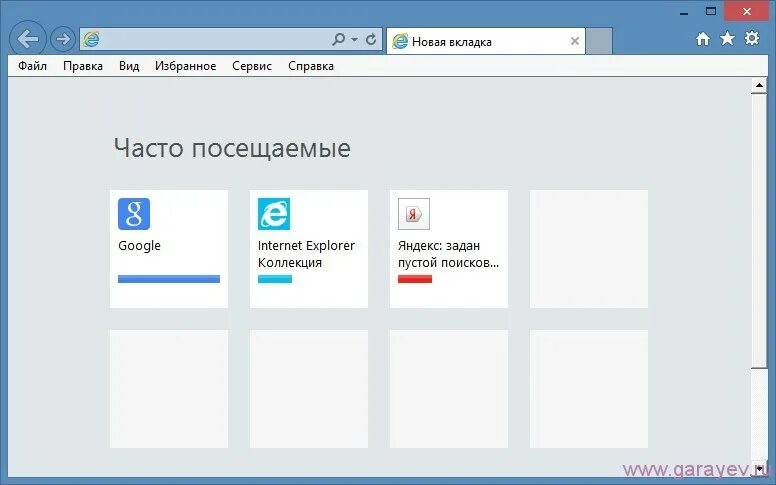
Task: Click the cyan Internet Explorer activity bar
Action: [275, 279]
